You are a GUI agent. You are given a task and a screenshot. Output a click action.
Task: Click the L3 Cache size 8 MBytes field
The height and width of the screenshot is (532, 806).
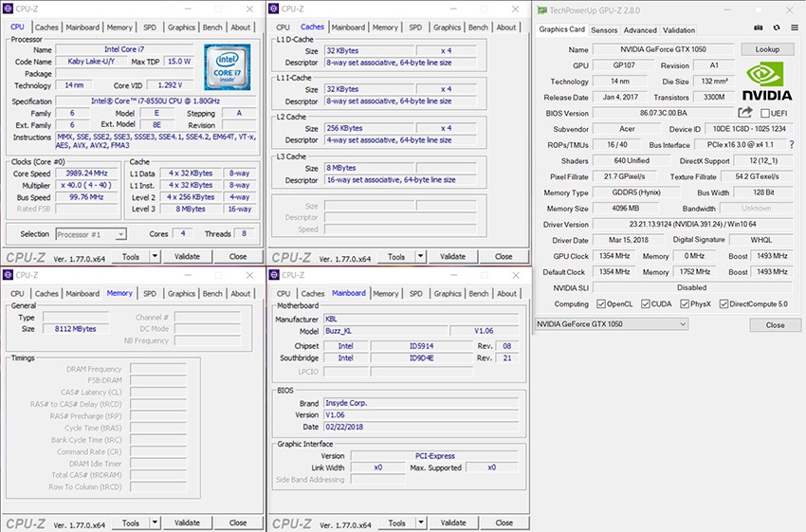tap(369, 168)
